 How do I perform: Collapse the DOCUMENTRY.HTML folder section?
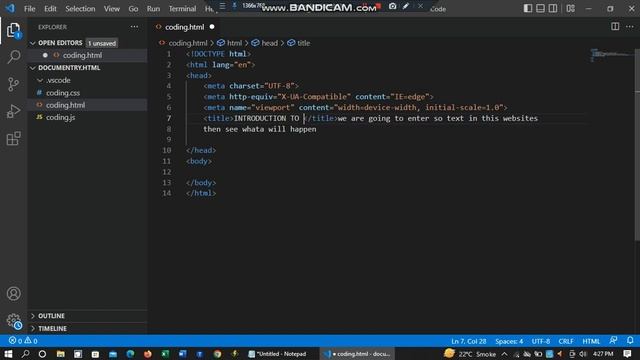coord(69,68)
